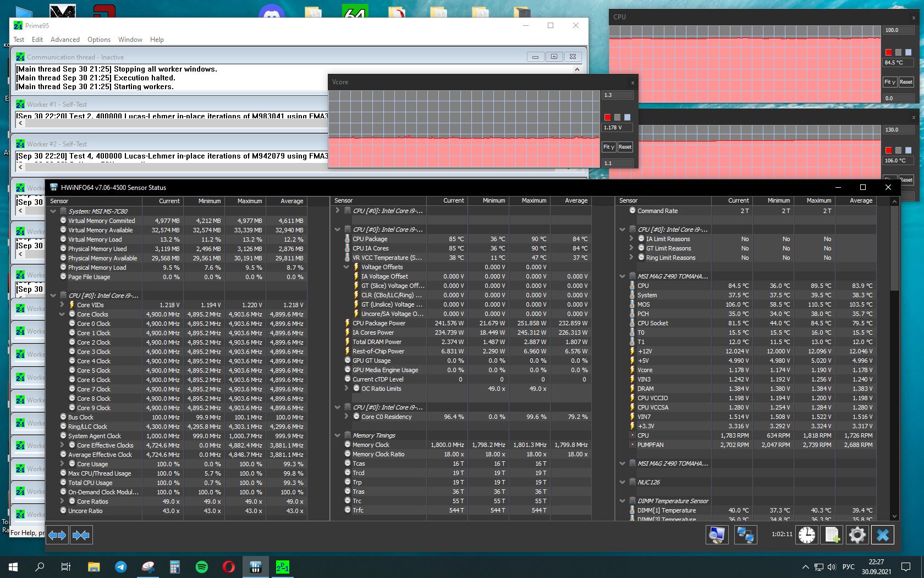Expand the Core Usage row
The image size is (924, 578).
coord(62,464)
